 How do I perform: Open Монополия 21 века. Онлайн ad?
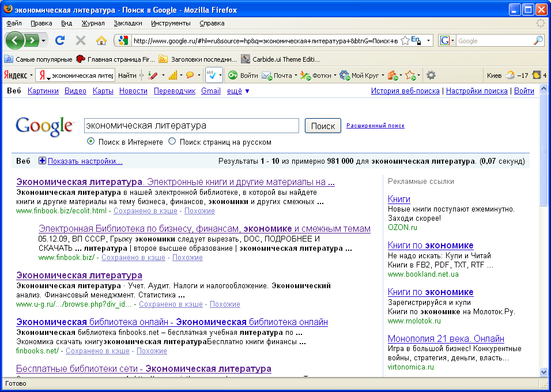[446, 338]
